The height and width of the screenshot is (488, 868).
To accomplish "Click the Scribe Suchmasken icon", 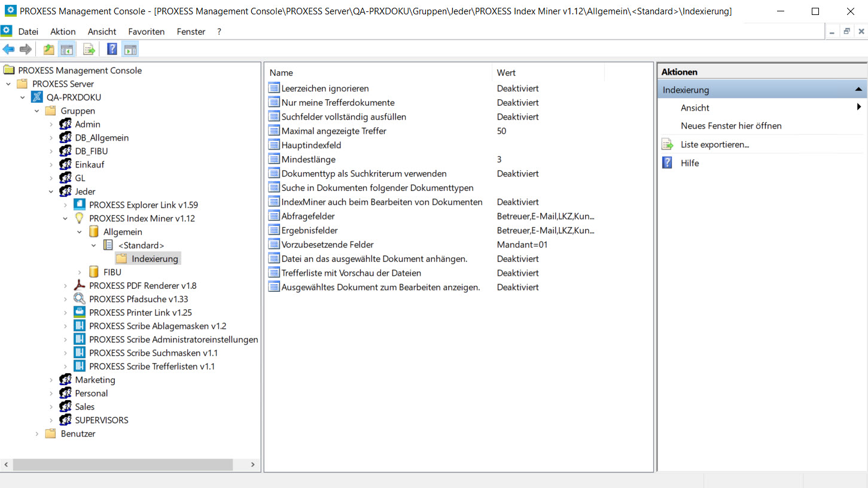I will pos(79,353).
